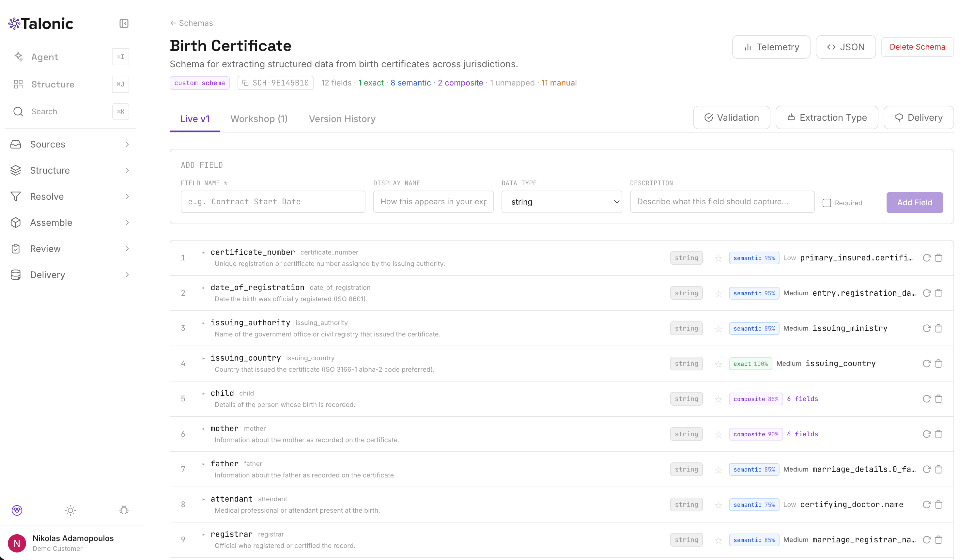Open schema Delivery settings button
Viewport: 975px width, 560px height.
(x=919, y=117)
